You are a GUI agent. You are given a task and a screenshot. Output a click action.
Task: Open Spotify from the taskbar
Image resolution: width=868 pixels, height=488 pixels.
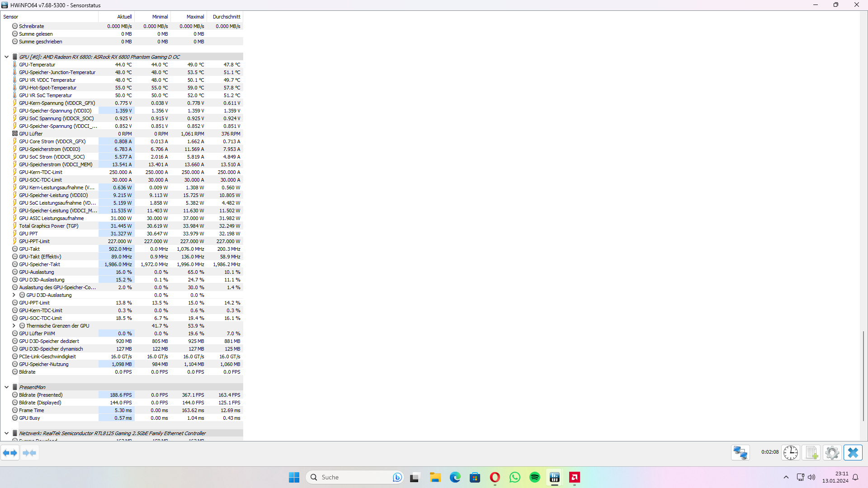pyautogui.click(x=534, y=477)
